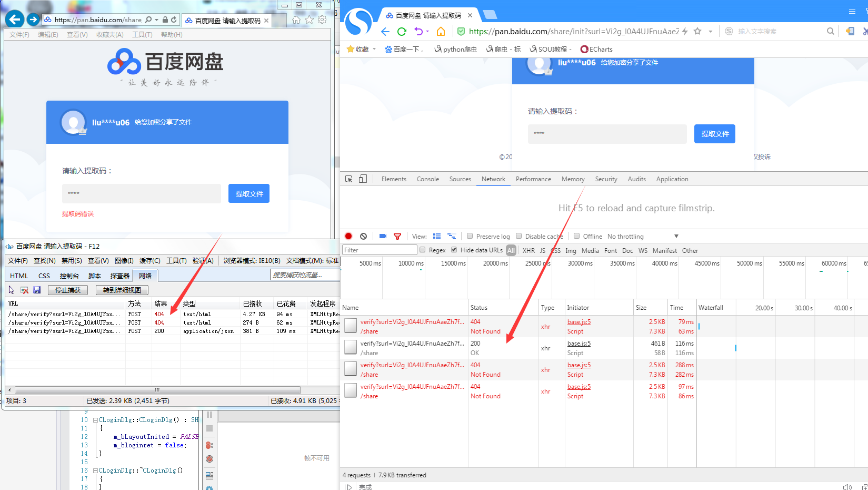This screenshot has width=868, height=490.
Task: Open IE settings gear icon
Action: click(x=322, y=19)
